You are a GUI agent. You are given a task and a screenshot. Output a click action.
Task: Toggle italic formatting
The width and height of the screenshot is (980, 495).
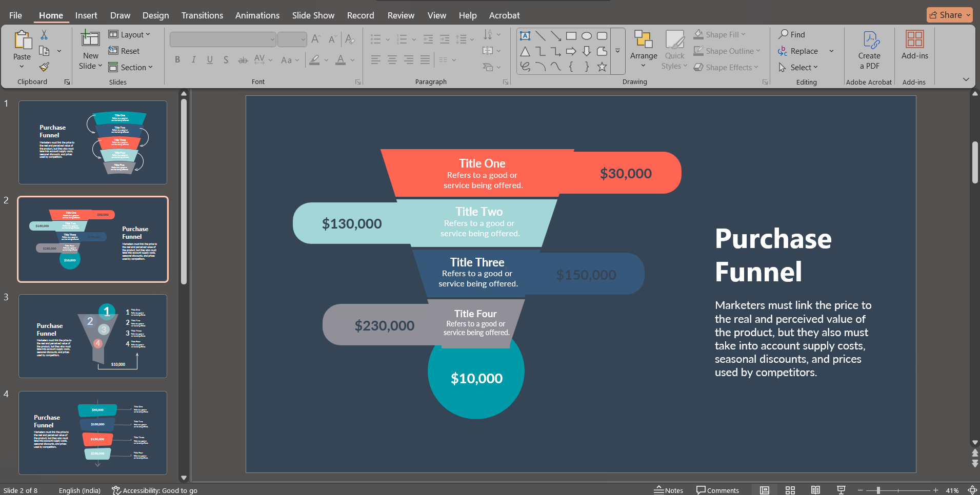(x=193, y=60)
